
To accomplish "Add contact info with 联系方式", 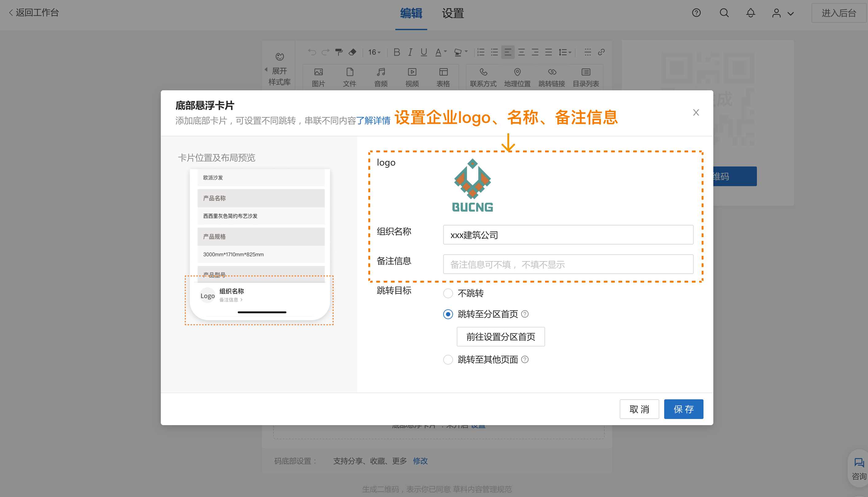I will tap(483, 77).
